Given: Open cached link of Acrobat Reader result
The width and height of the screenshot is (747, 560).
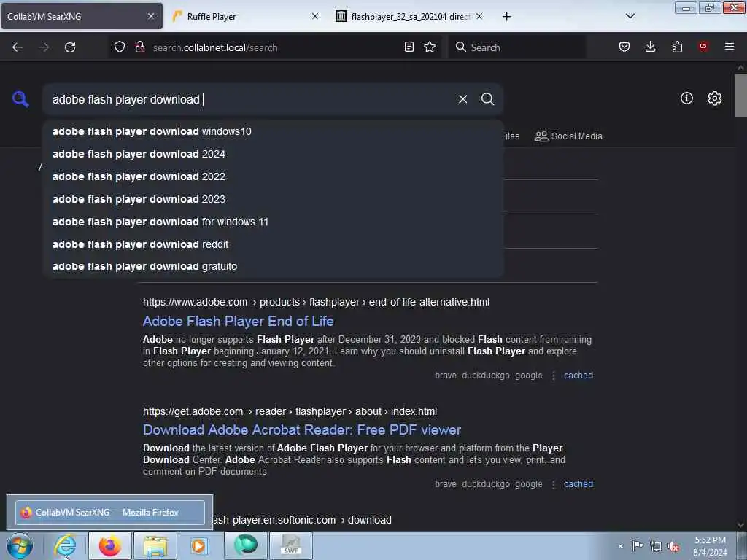Looking at the screenshot, I should click(x=578, y=484).
